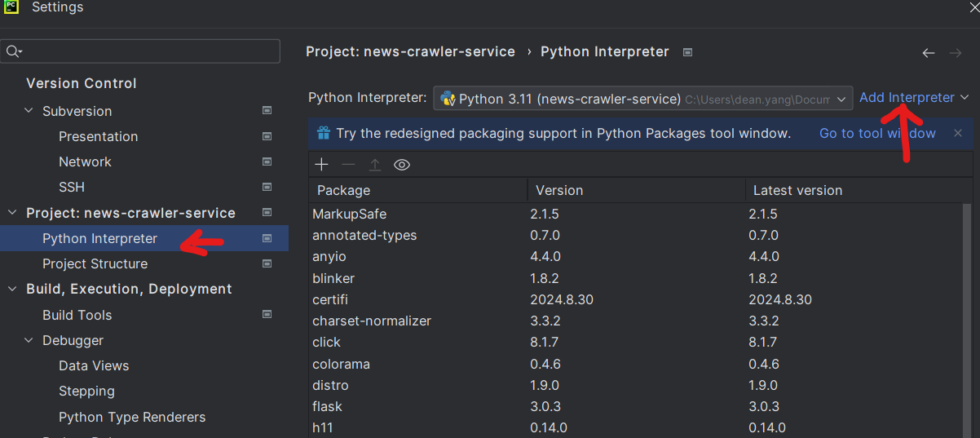The width and height of the screenshot is (980, 438).
Task: Collapse the Build, Execution, Deployment section
Action: pyautogui.click(x=12, y=289)
